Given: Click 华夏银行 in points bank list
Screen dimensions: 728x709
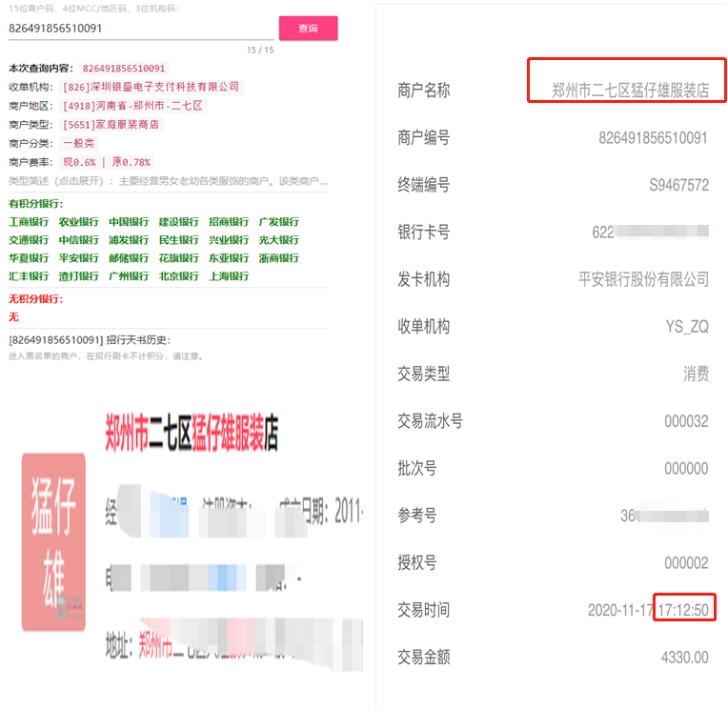Looking at the screenshot, I should (x=29, y=258).
